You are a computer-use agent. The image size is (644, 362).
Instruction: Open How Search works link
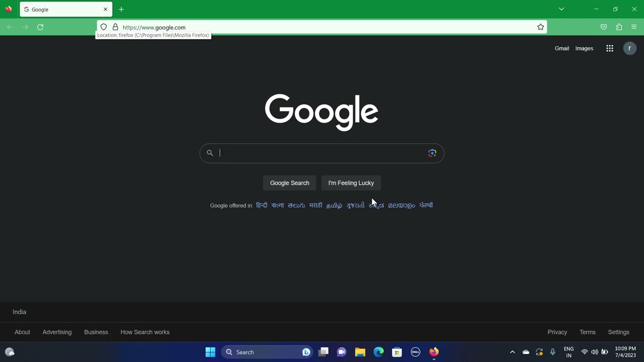[145, 332]
